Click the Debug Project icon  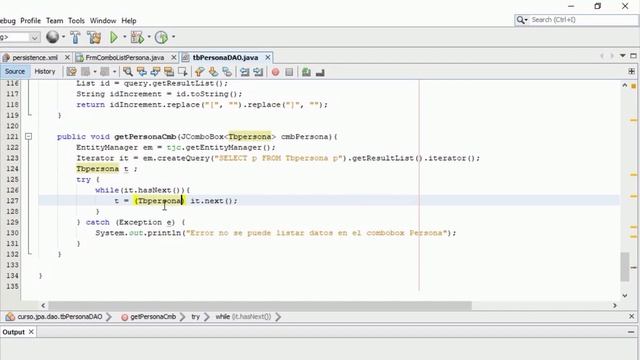point(137,37)
